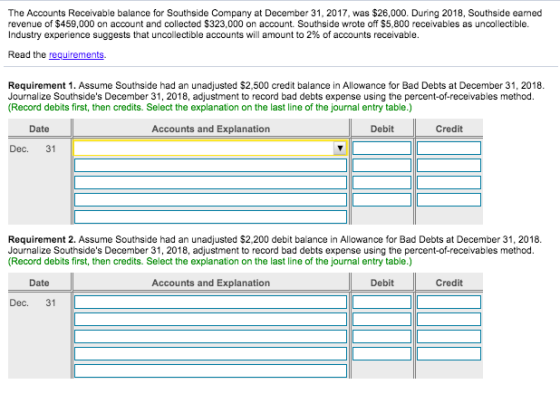Click Requirement 2 fourth row Debit box
Viewport: 560px width, 394px height.
[382, 353]
